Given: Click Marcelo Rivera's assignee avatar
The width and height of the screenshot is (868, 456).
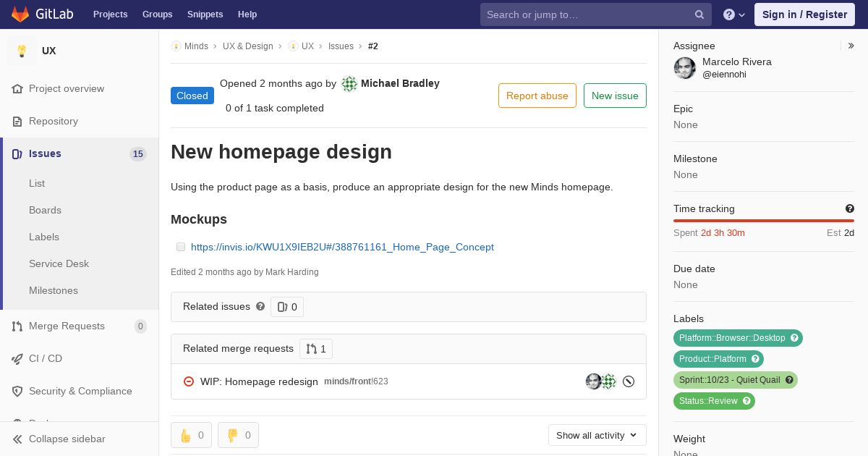Looking at the screenshot, I should 685,68.
